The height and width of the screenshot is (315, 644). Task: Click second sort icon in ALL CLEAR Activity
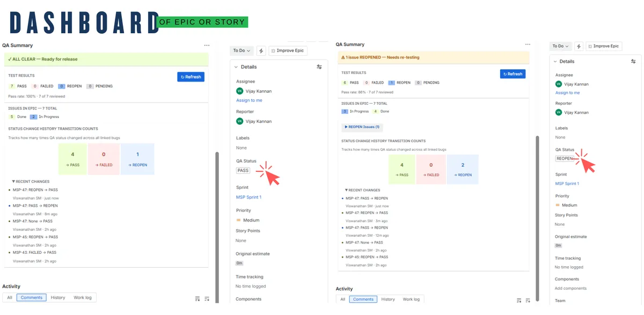207,298
